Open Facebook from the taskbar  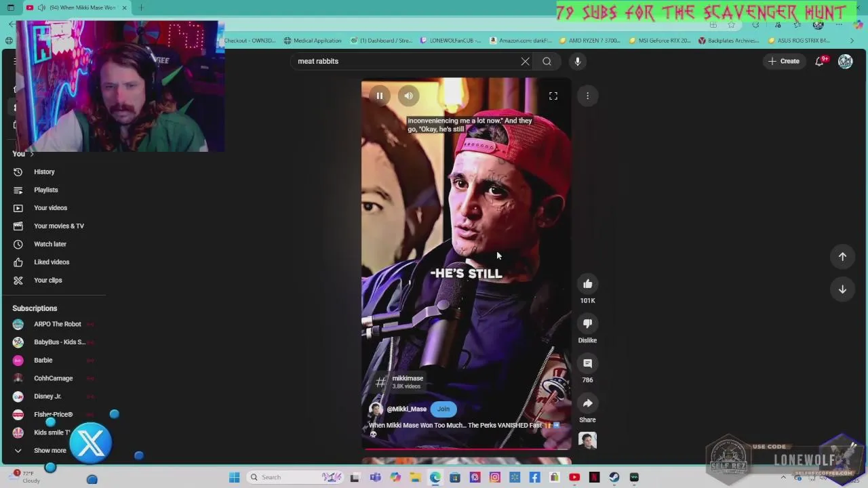(x=534, y=477)
